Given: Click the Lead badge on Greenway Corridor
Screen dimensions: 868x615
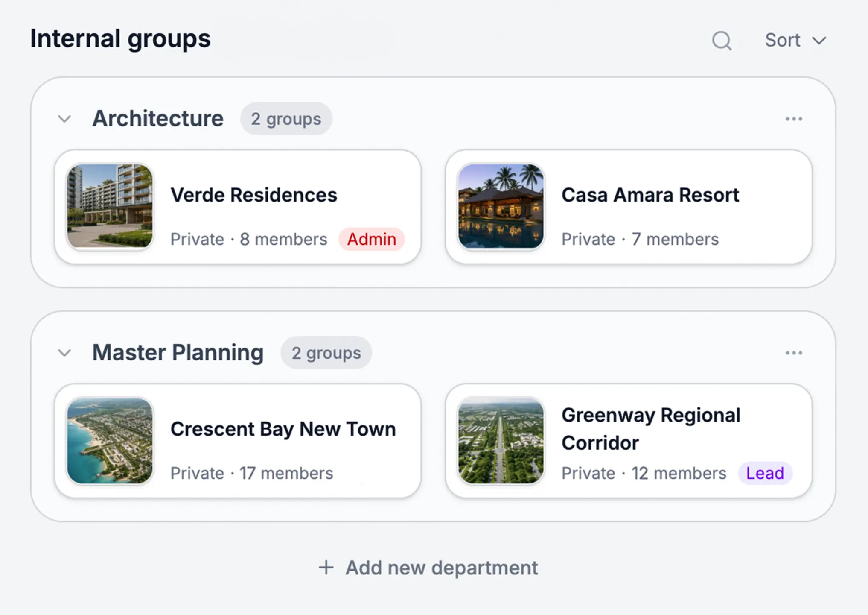Looking at the screenshot, I should pos(765,473).
